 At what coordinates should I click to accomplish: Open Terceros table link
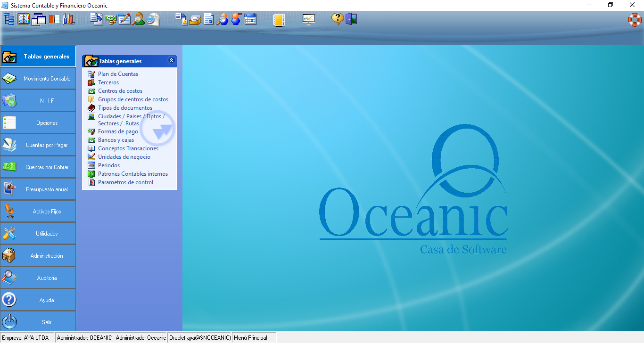pos(108,82)
